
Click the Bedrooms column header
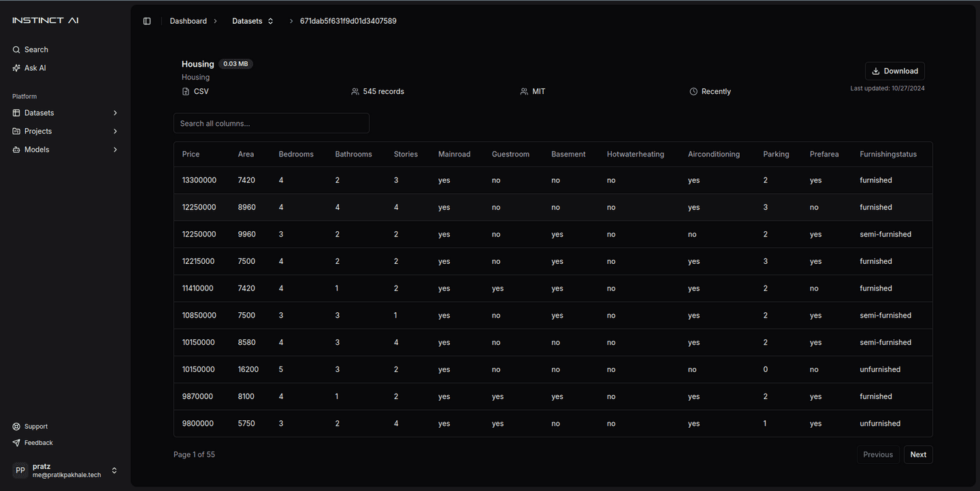(x=296, y=154)
